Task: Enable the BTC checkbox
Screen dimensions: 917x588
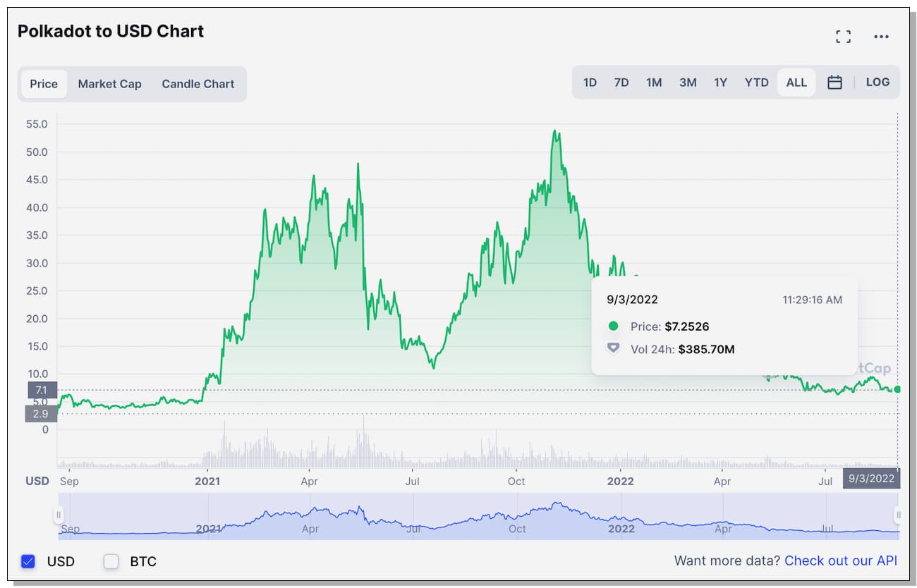Action: 111,562
